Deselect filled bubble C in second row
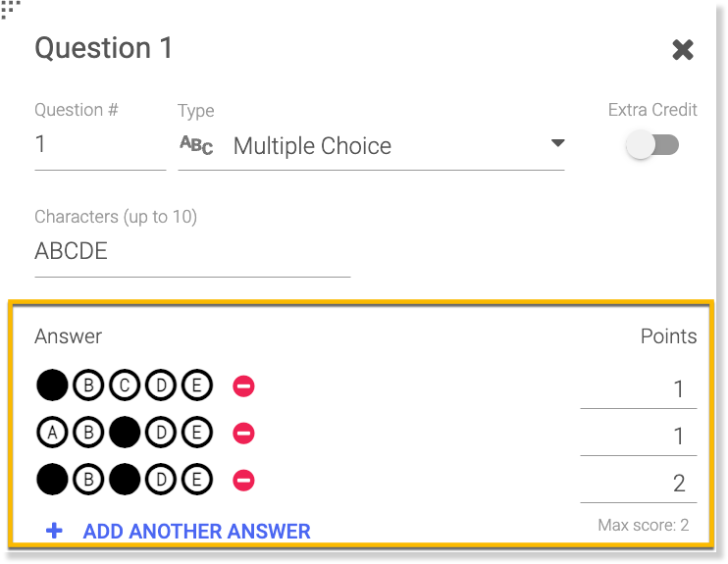The width and height of the screenshot is (728, 564). point(125,433)
